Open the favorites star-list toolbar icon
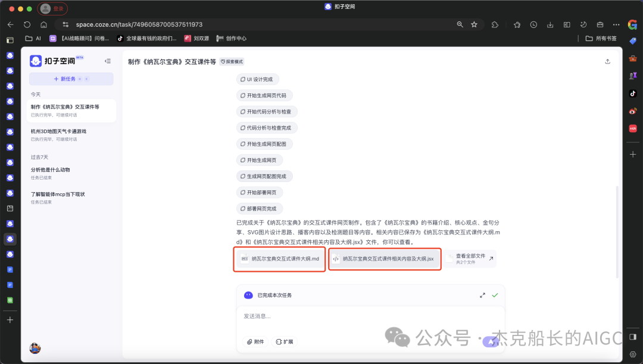 (x=517, y=24)
